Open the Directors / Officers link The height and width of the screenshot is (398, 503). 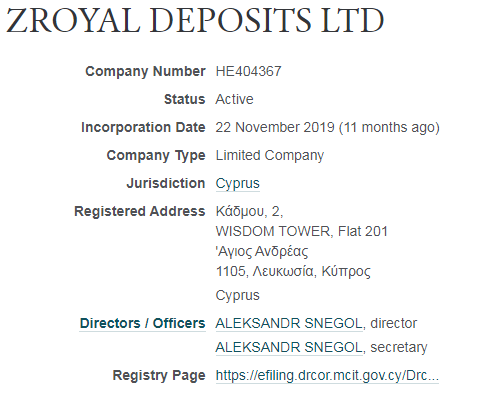pyautogui.click(x=142, y=323)
